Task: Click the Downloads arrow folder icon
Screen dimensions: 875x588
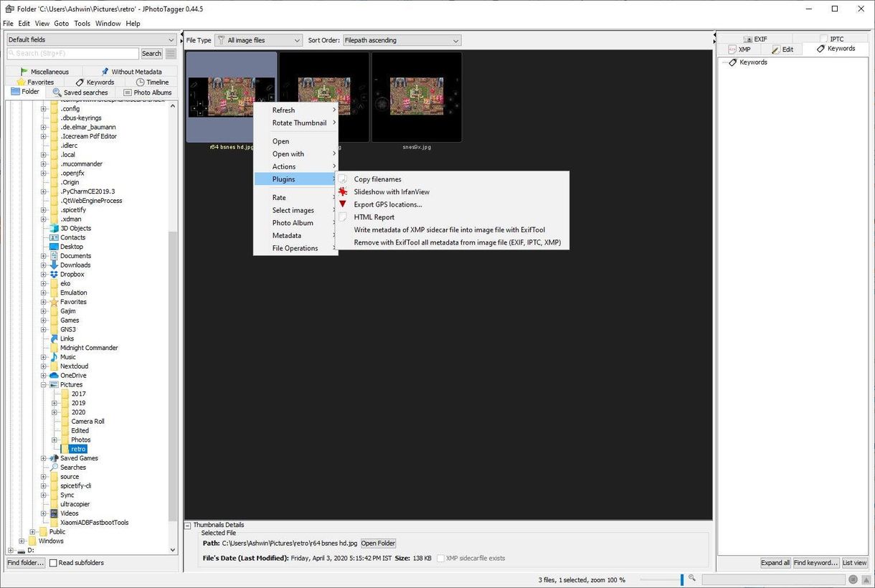Action: (54, 265)
